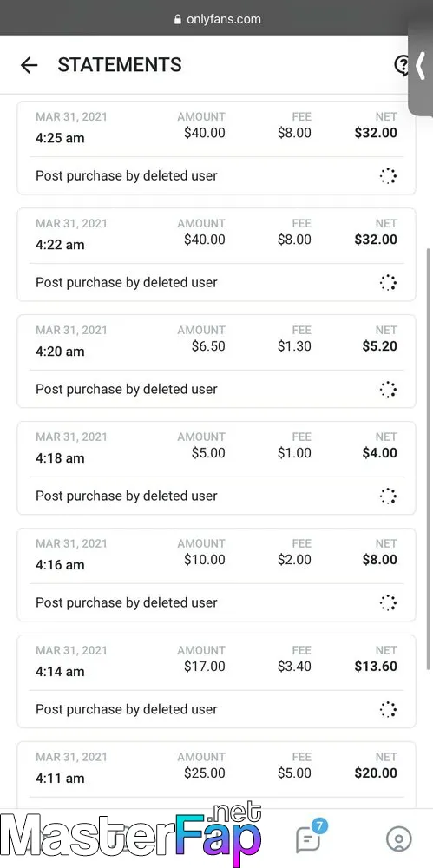Viewport: 433px width, 868px height.
Task: Click pending status icon for 4:16 am transaction
Action: click(388, 603)
